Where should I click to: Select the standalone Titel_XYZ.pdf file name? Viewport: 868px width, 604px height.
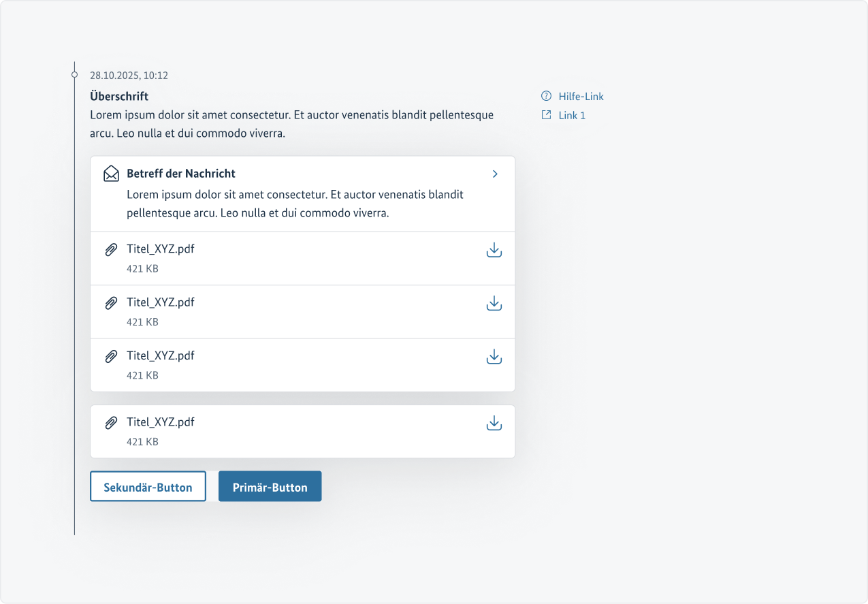(161, 422)
